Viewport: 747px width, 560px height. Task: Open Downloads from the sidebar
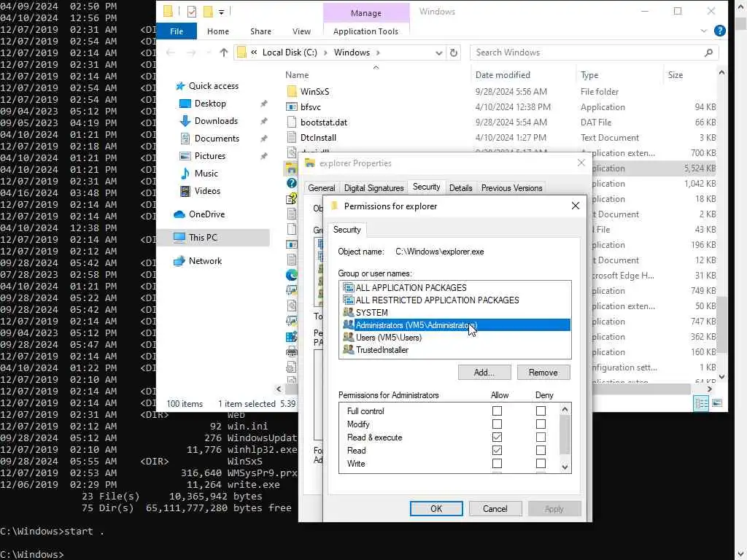(216, 121)
